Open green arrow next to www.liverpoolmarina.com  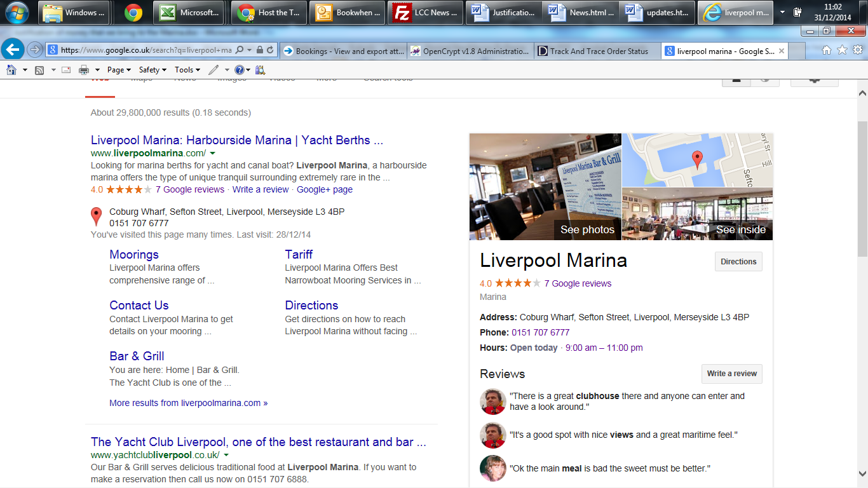pyautogui.click(x=213, y=153)
